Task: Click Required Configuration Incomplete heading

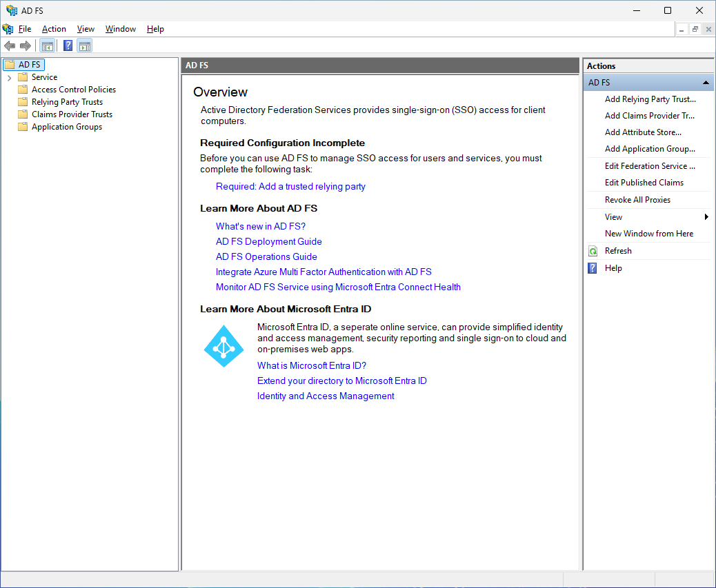Action: click(282, 143)
